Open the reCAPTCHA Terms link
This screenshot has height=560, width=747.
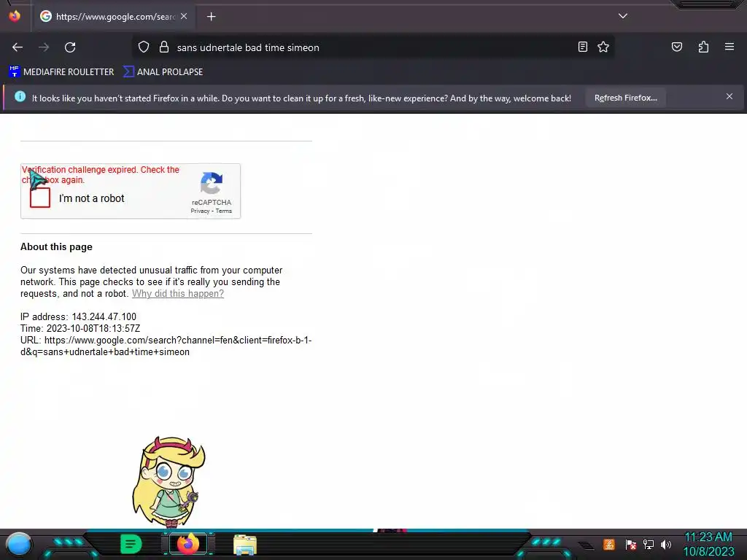pyautogui.click(x=223, y=211)
